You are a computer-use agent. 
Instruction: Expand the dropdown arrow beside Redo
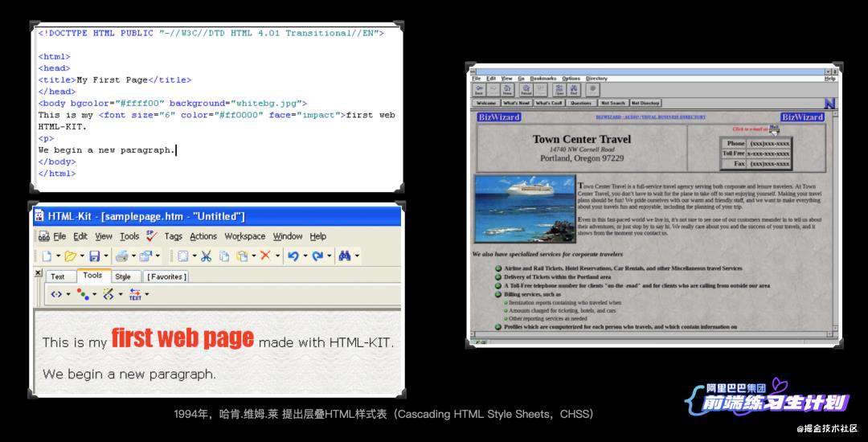[x=330, y=256]
